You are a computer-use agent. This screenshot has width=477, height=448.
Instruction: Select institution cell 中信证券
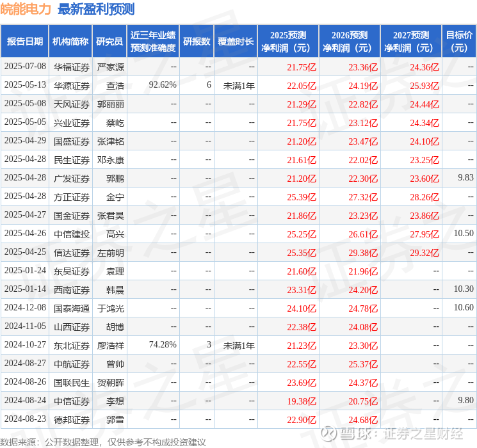(72, 401)
